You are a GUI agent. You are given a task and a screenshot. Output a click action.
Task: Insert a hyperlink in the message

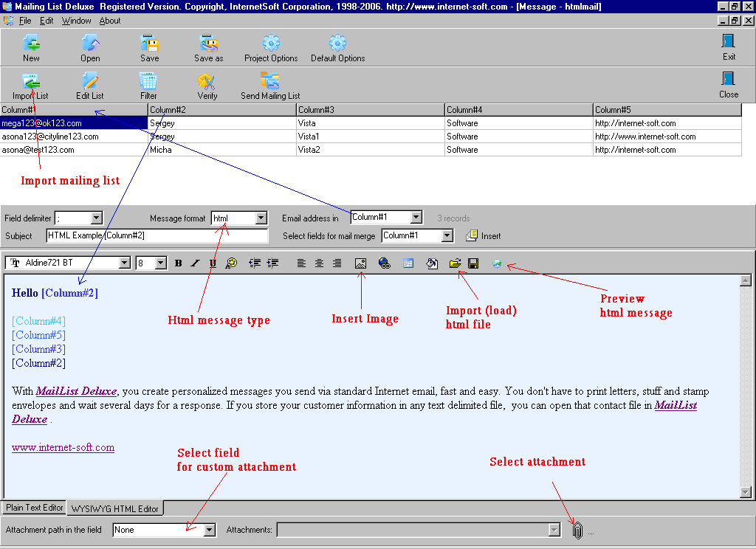[x=384, y=263]
